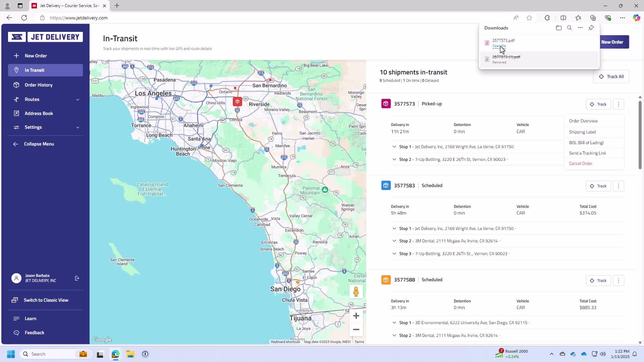Select BOL (Bill of Lading) option
Image resolution: width=644 pixels, height=362 pixels.
pos(586,143)
